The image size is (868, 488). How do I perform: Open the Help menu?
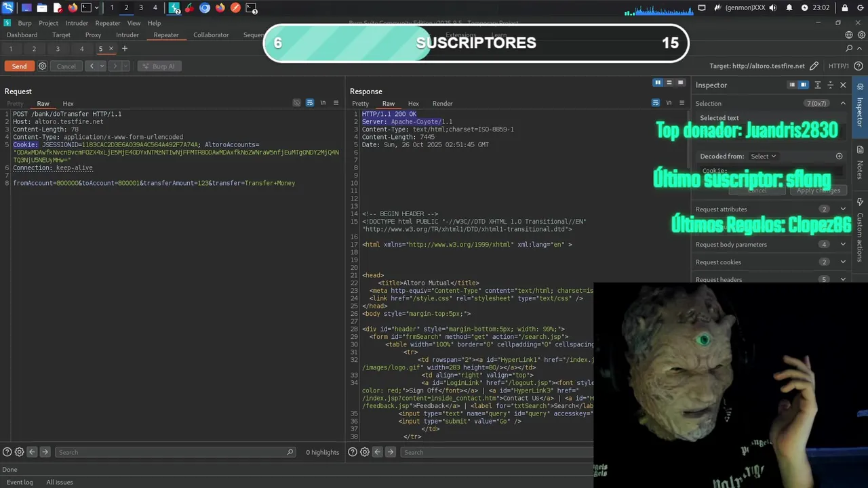[154, 23]
